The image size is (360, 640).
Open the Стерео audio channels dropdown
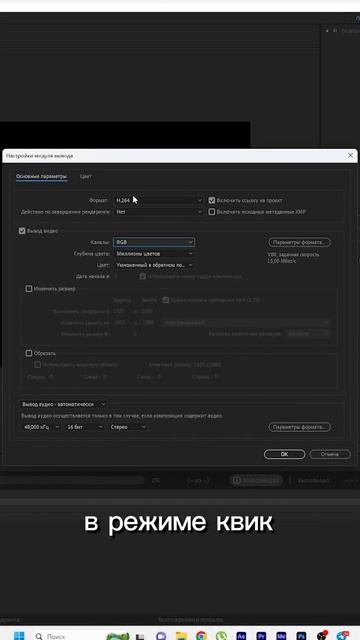tap(128, 427)
